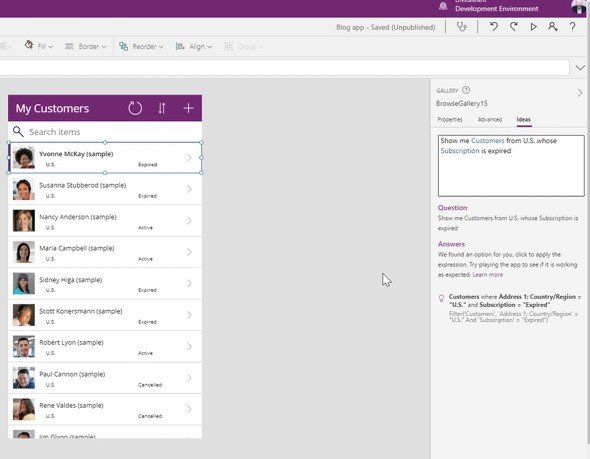The height and width of the screenshot is (459, 590).
Task: Open the Share user icon
Action: [x=552, y=27]
